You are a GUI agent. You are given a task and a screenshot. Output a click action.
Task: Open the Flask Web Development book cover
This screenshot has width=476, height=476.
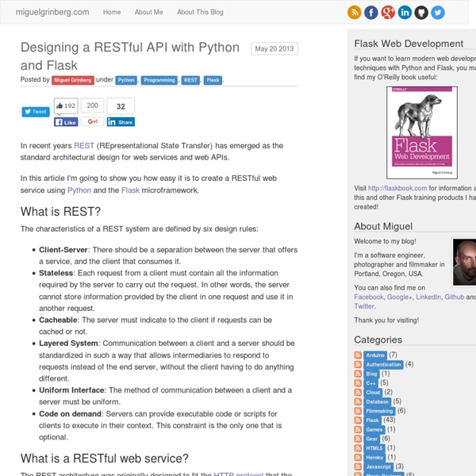tap(422, 132)
